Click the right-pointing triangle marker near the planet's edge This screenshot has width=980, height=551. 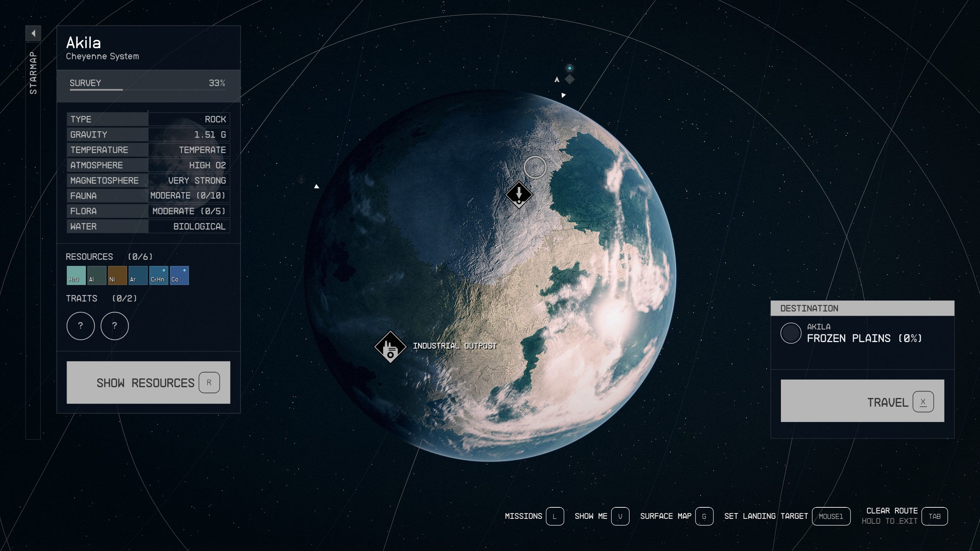coord(563,95)
